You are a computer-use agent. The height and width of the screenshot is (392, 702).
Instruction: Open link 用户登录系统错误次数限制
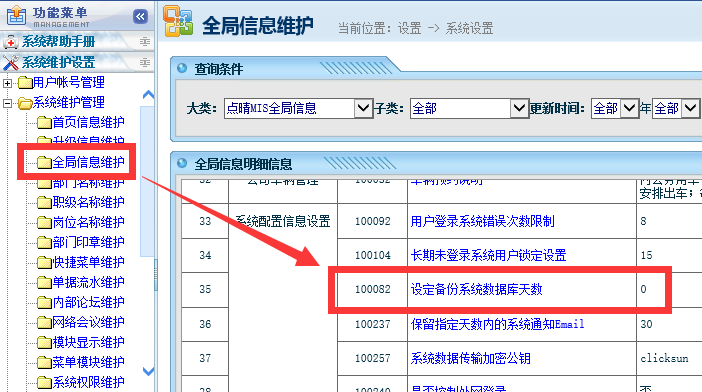tap(483, 221)
